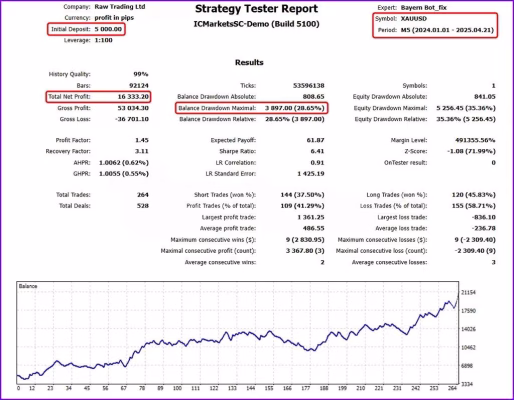Click the balance curve in the chart
The image size is (514, 400).
point(238,335)
